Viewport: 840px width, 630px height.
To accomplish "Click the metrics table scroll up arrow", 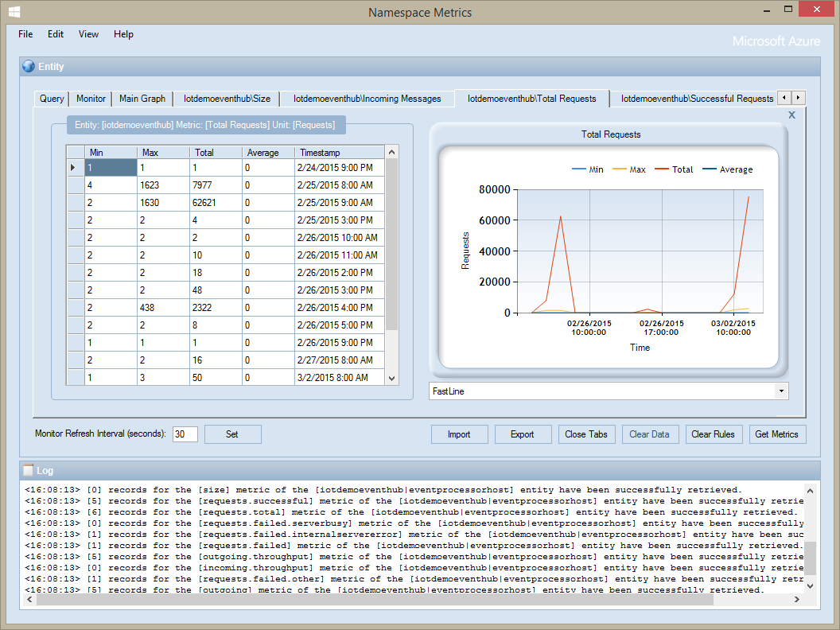I will [391, 152].
